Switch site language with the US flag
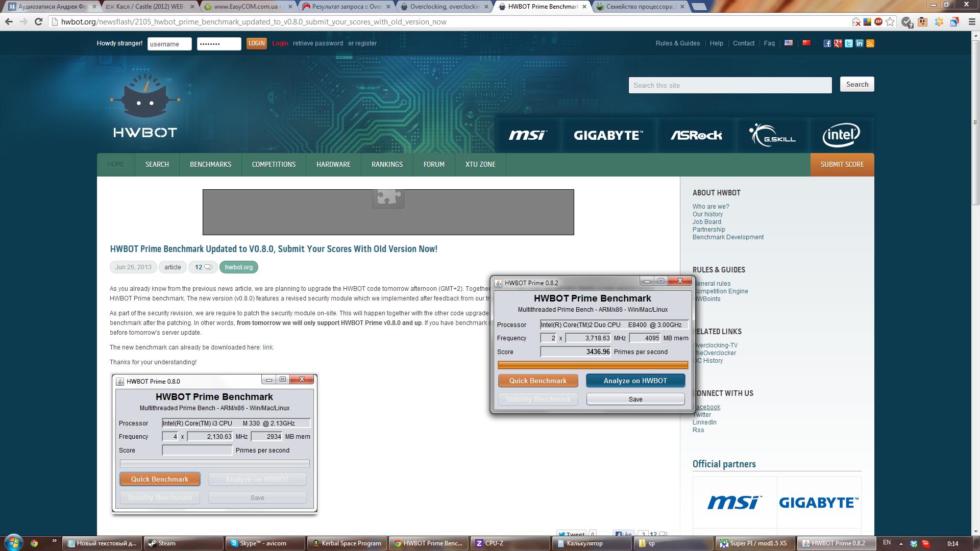Screen dimensions: 980x551 [x=789, y=43]
